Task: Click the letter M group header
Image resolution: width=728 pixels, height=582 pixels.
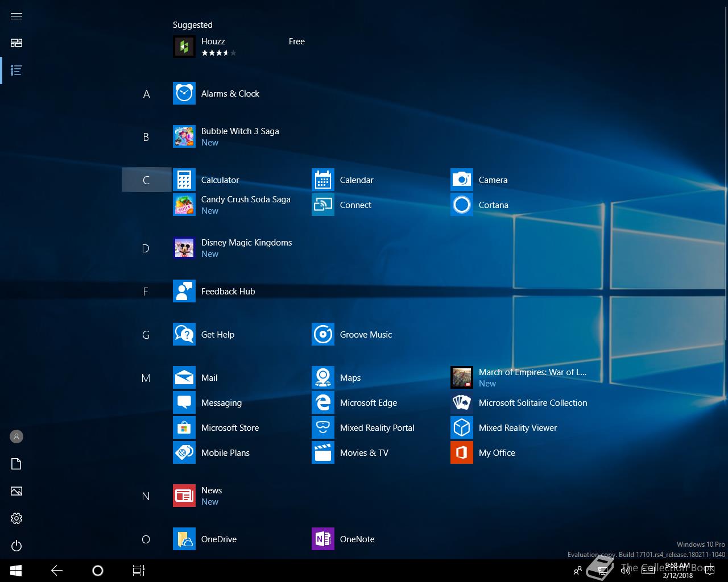Action: pos(146,378)
